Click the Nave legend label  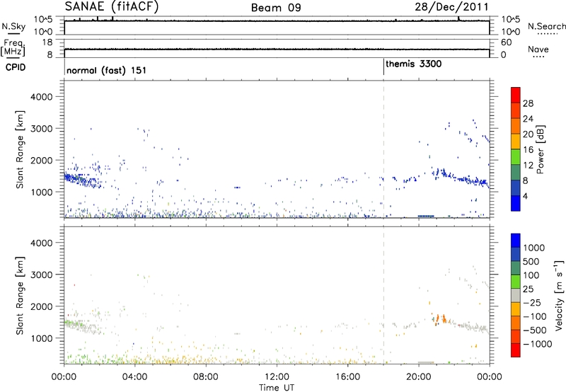(x=538, y=49)
